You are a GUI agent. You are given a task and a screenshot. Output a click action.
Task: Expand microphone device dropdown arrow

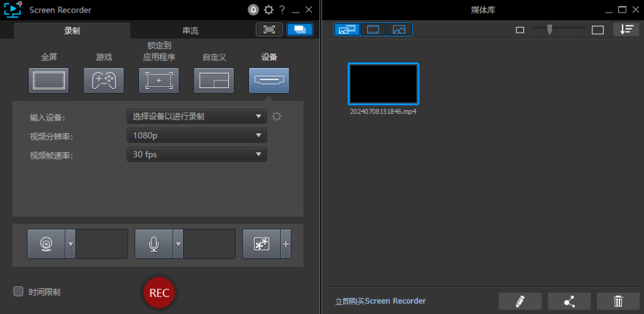tap(178, 244)
